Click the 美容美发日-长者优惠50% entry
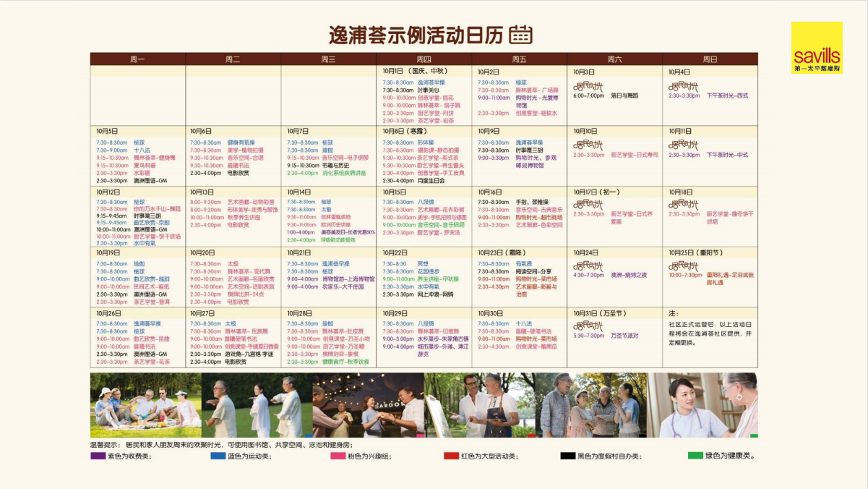The width and height of the screenshot is (868, 489). pos(348,232)
